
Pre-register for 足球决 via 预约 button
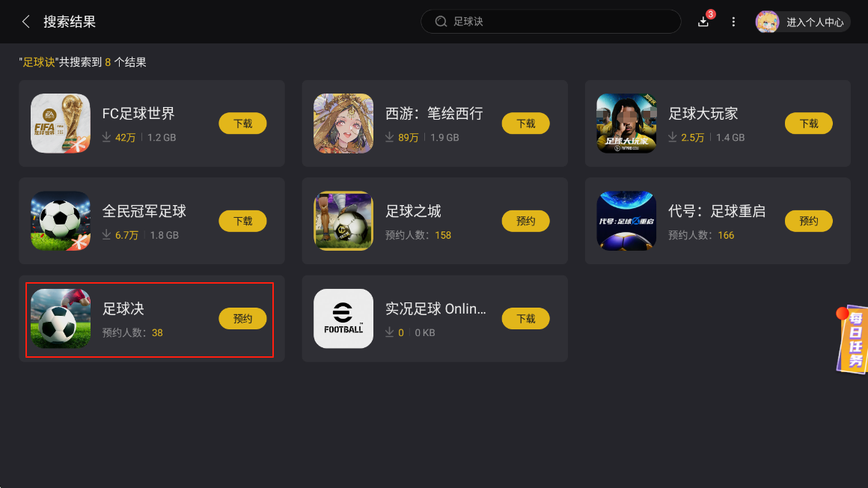[x=242, y=319]
